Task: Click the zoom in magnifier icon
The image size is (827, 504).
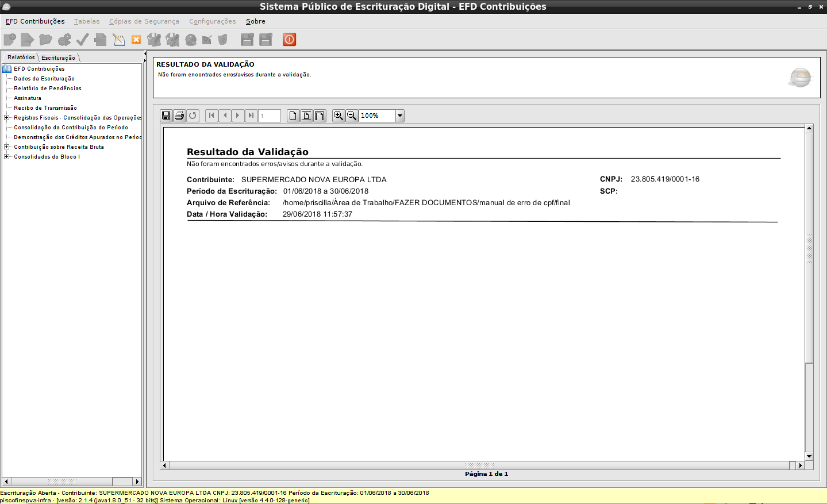Action: (339, 116)
